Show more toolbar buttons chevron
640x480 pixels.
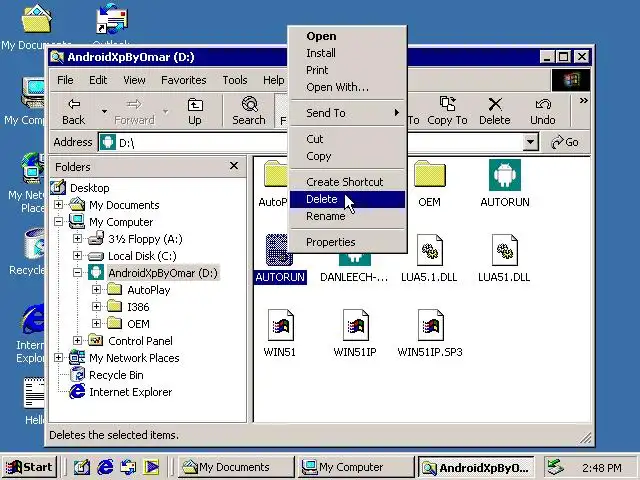coord(583,100)
